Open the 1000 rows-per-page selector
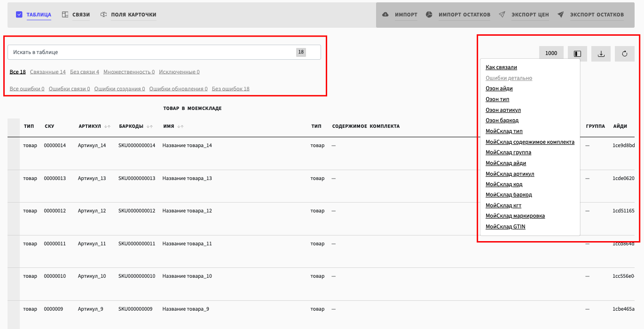The width and height of the screenshot is (644, 329). pyautogui.click(x=551, y=54)
